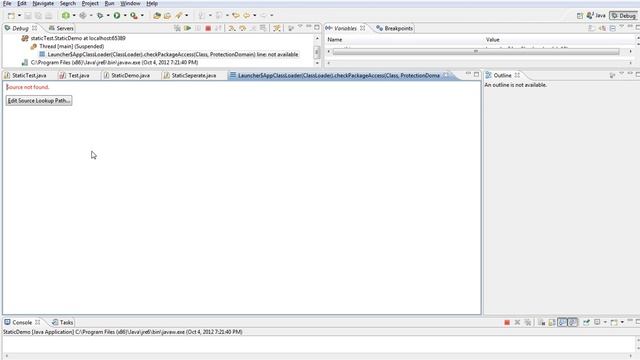Click the Open Task toolbar icon
Viewport: 640px width, 360px height.
(x=167, y=16)
